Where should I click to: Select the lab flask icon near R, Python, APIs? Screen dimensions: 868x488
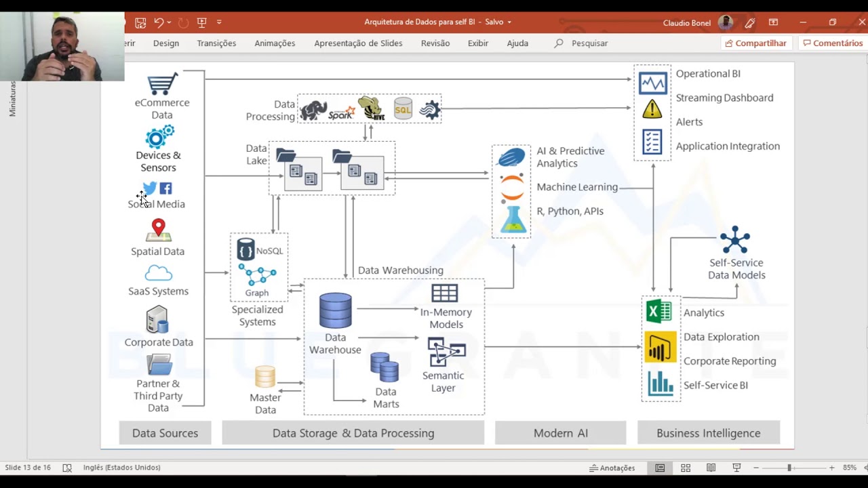[513, 220]
